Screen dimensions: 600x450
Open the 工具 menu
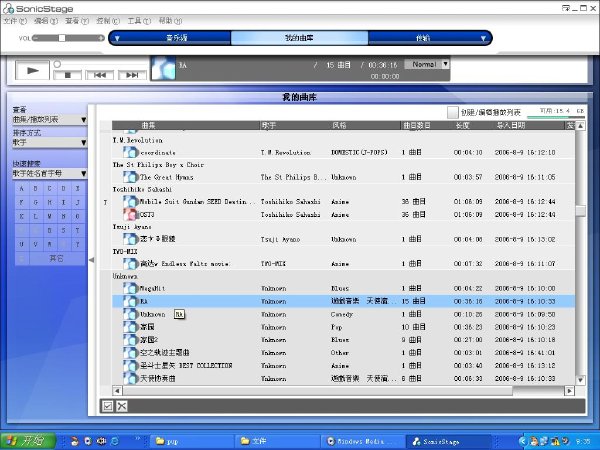point(139,21)
